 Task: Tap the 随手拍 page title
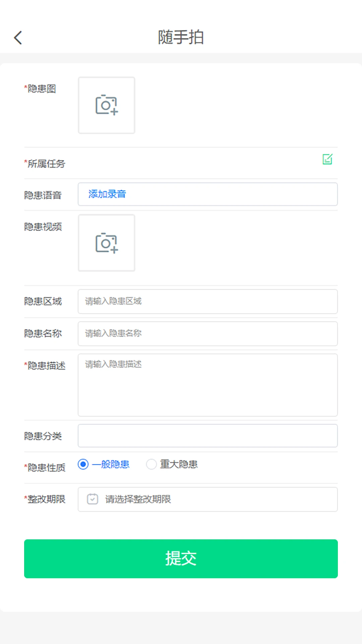(x=181, y=37)
